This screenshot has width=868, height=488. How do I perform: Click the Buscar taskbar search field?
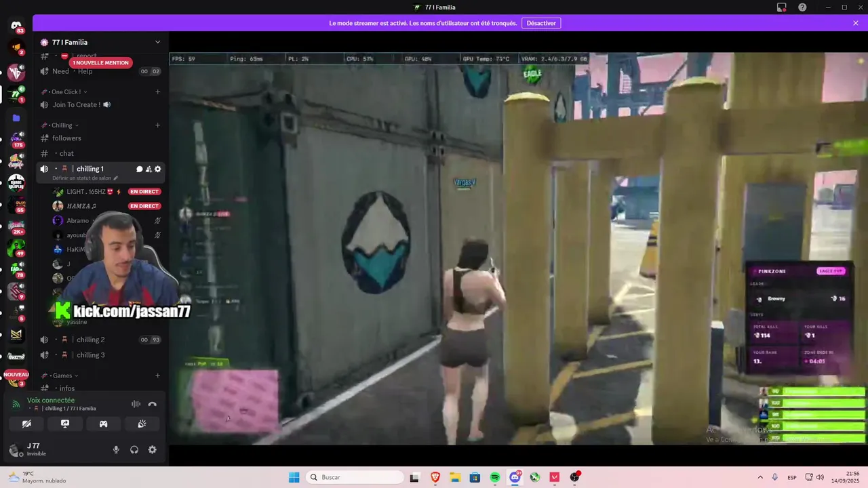(354, 477)
